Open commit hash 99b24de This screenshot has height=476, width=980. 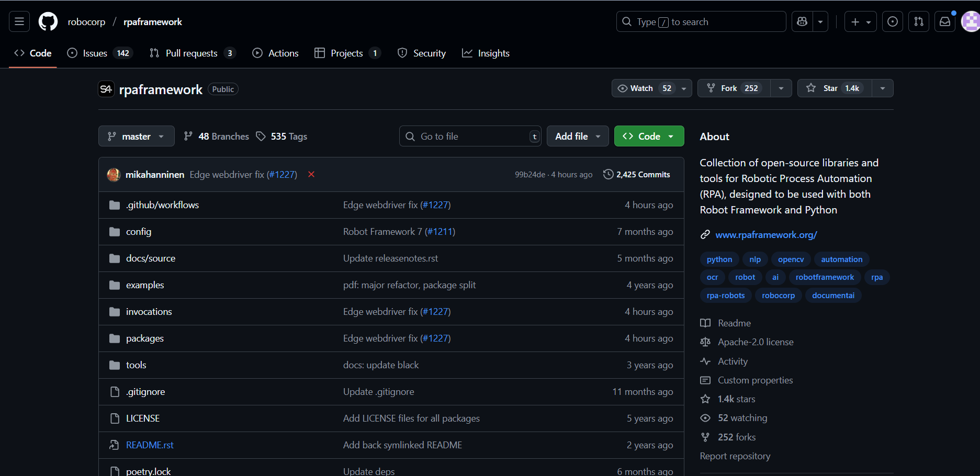[530, 174]
